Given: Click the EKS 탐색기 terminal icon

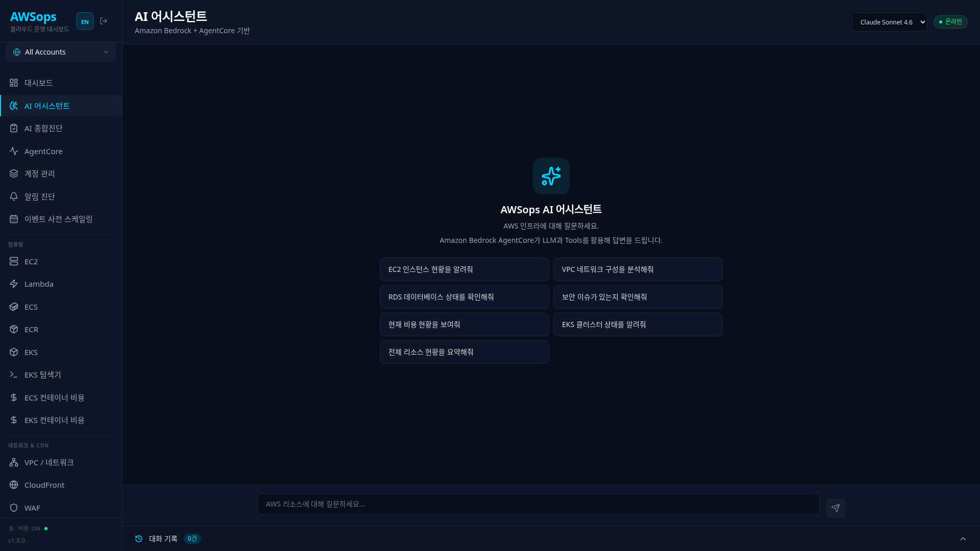Looking at the screenshot, I should pos(14,374).
